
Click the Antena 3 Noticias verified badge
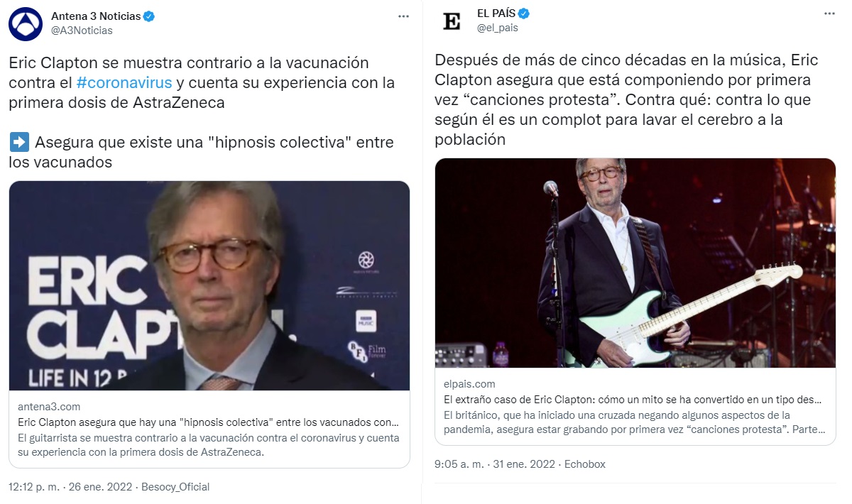point(150,16)
